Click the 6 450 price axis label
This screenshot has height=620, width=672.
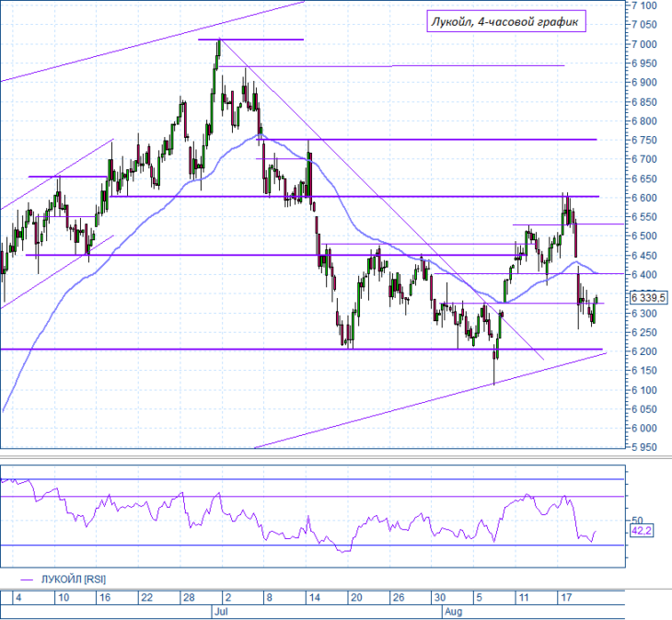click(x=644, y=256)
